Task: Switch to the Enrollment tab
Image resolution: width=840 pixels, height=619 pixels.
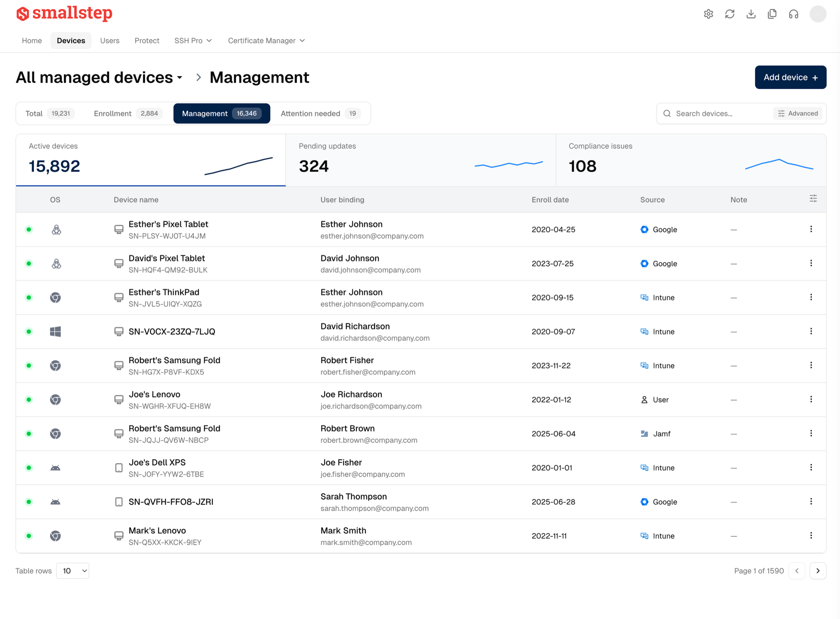Action: coord(128,113)
